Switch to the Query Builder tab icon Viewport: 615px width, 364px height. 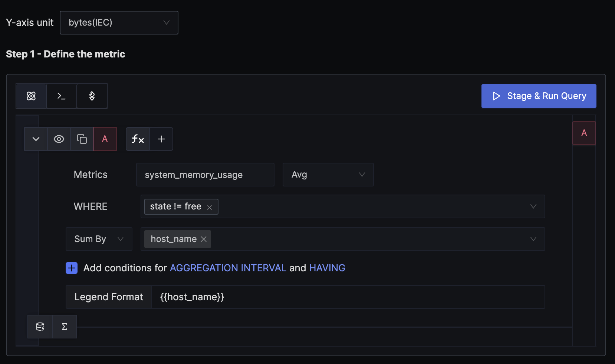(x=31, y=96)
